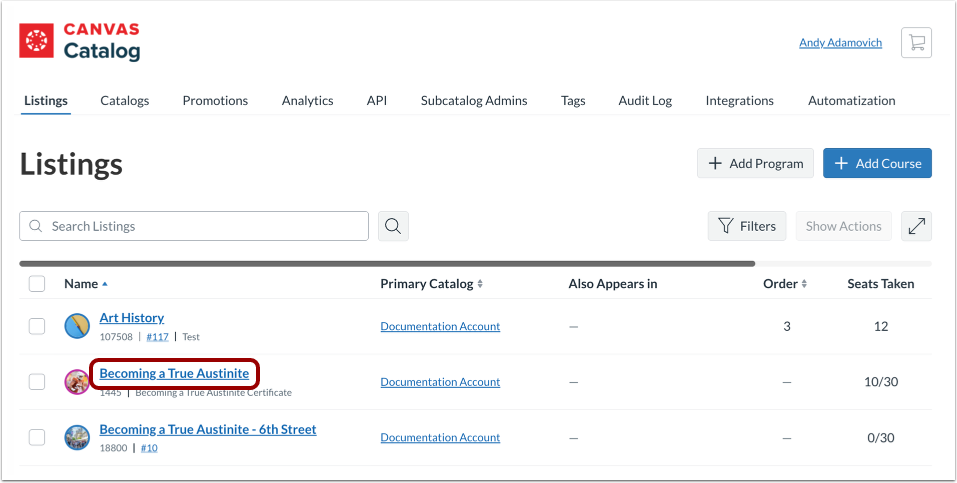Expand the listings table to full screen

[x=916, y=226]
